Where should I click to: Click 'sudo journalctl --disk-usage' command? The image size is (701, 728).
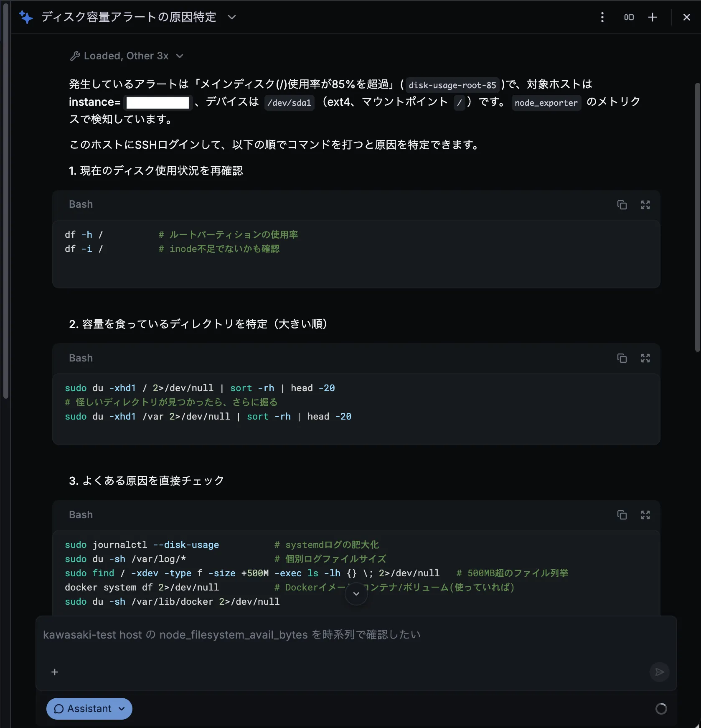click(x=142, y=545)
